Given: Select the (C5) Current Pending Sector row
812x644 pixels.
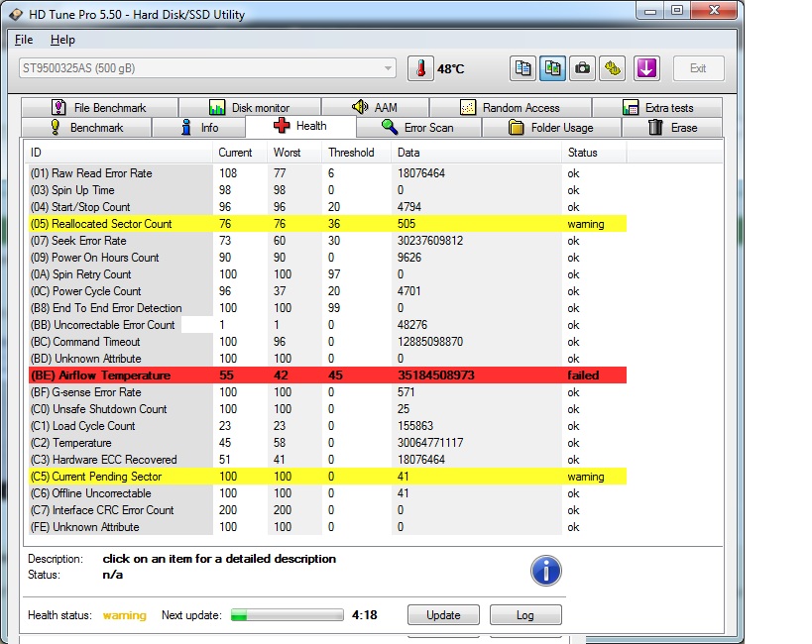Looking at the screenshot, I should point(327,477).
